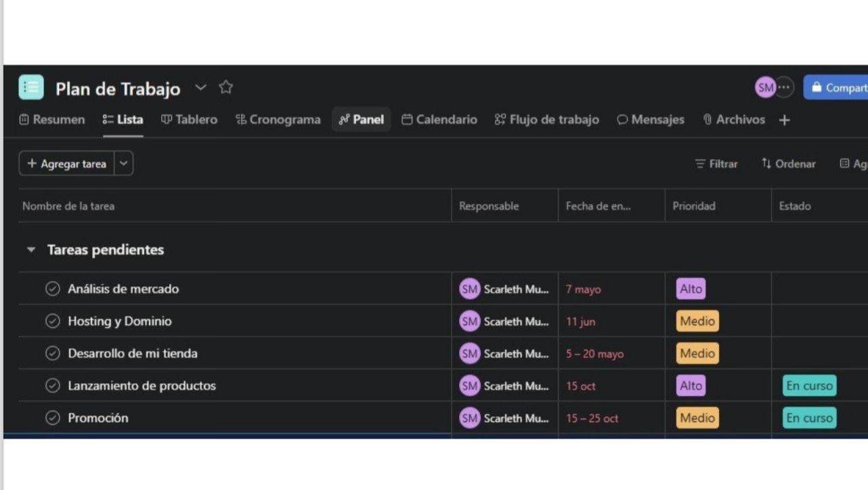Click assignee avatar for Análisis de mercado
868x490 pixels.
469,289
